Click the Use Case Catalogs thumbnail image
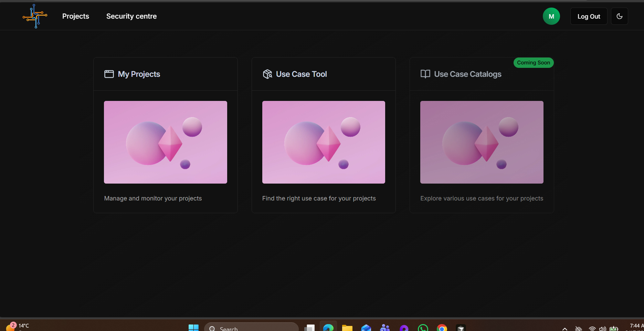 (482, 142)
